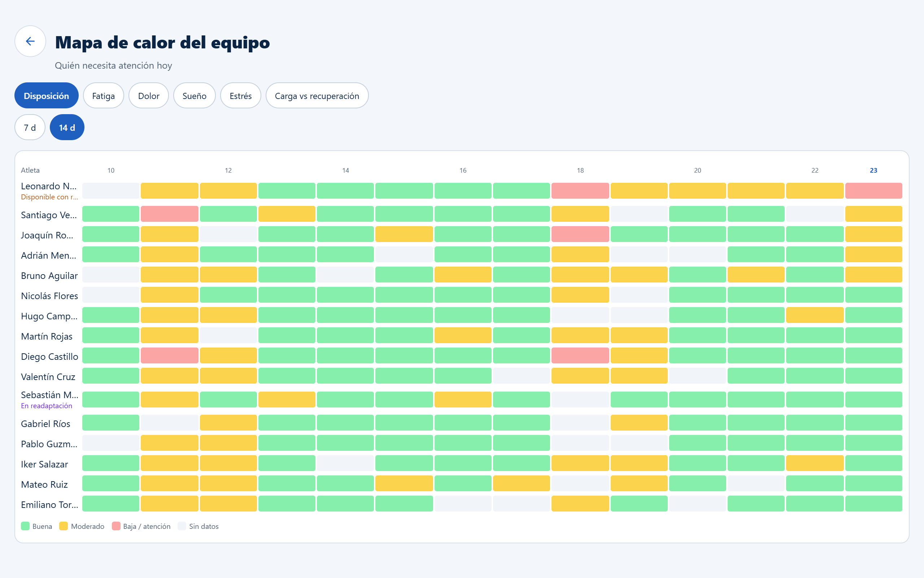Image resolution: width=924 pixels, height=578 pixels.
Task: Click Hugo Camp's yellow cell on day 22
Action: [815, 315]
